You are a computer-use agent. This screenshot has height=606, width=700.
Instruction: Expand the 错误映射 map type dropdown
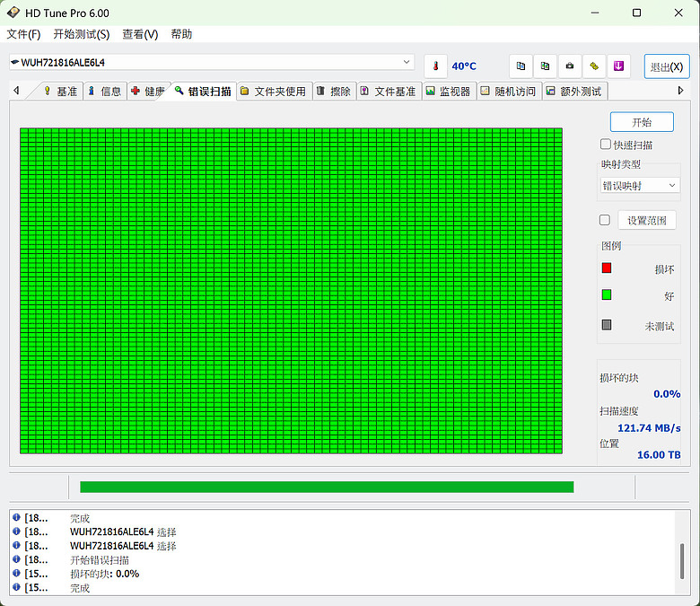tap(640, 185)
